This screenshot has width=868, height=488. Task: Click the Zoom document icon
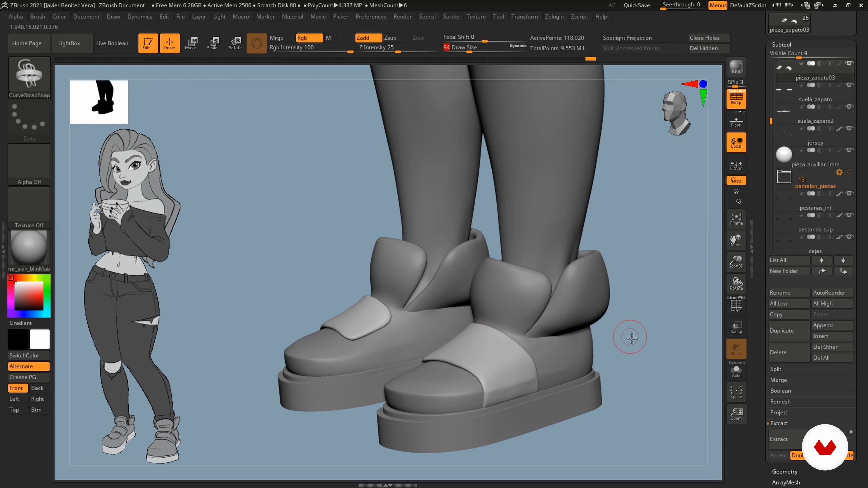pyautogui.click(x=736, y=414)
